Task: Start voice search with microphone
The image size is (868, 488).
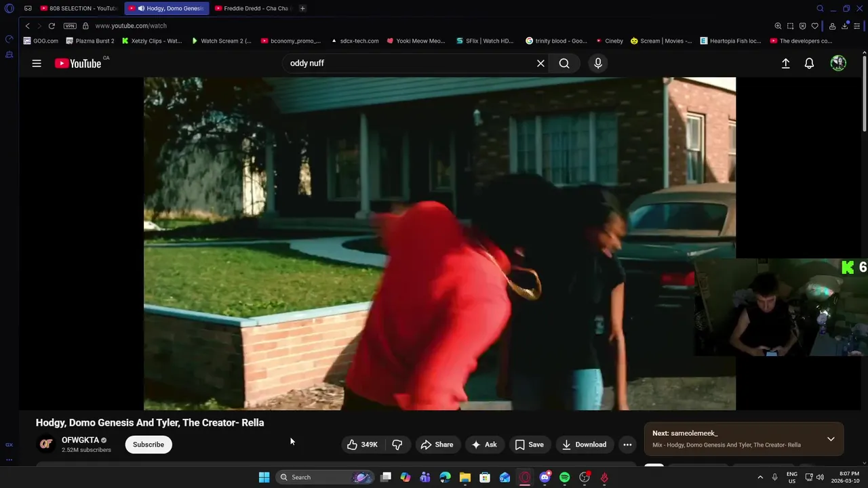Action: point(597,63)
